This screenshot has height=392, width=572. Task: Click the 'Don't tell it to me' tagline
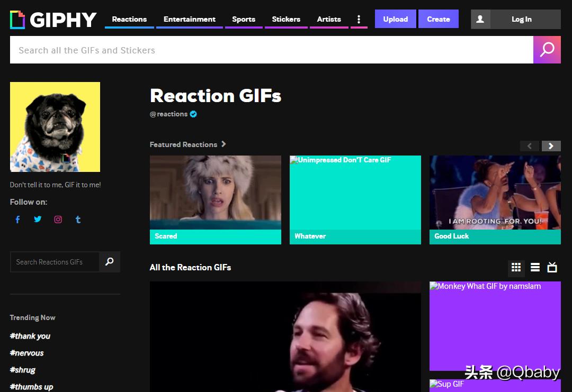[x=56, y=185]
